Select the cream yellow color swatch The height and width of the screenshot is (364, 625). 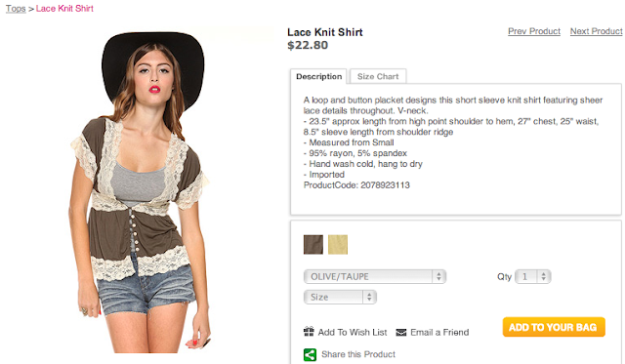click(338, 245)
